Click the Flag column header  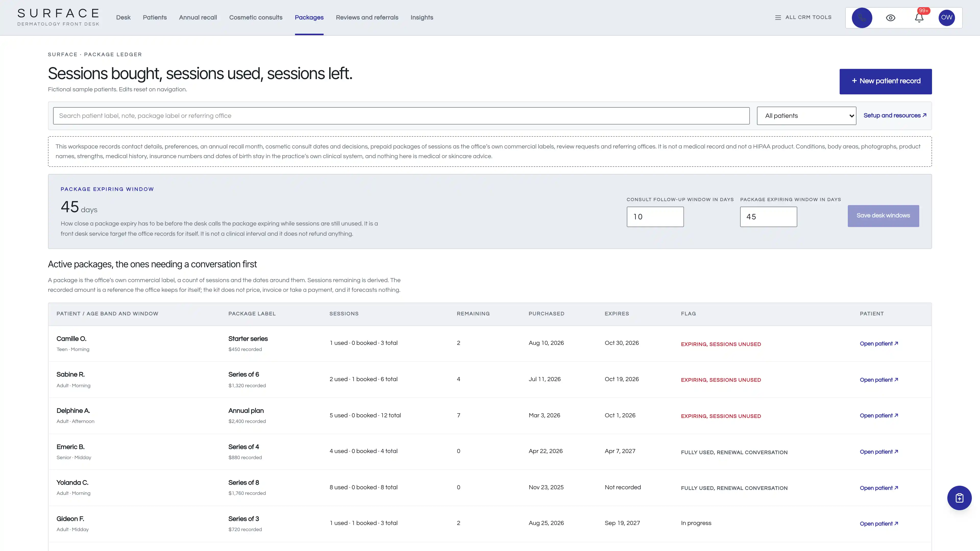pos(688,314)
